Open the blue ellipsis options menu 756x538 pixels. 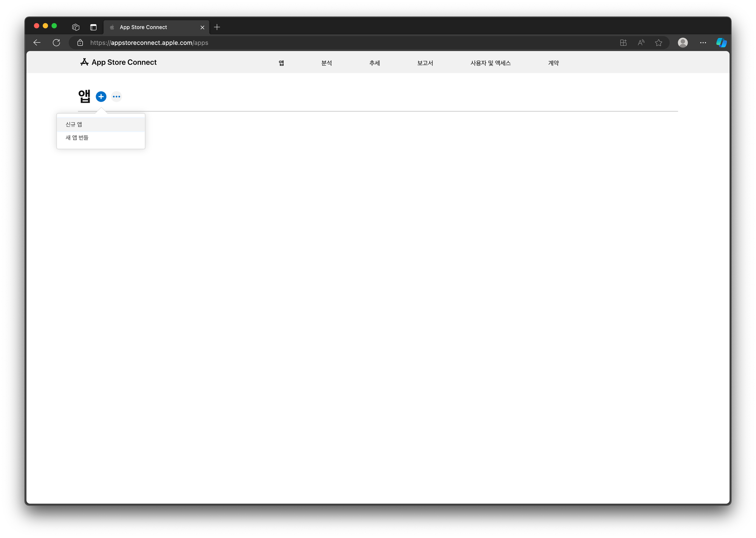[x=116, y=97]
